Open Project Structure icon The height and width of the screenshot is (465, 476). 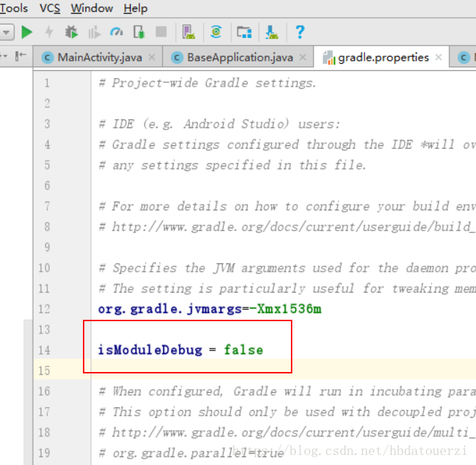tap(244, 32)
